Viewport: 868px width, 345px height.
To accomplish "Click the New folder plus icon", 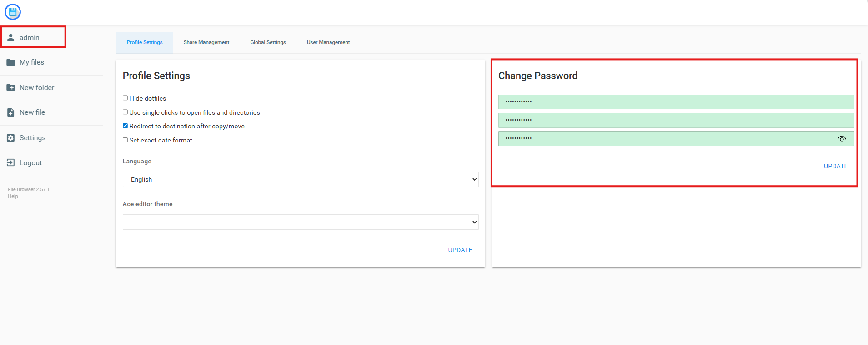I will 11,87.
